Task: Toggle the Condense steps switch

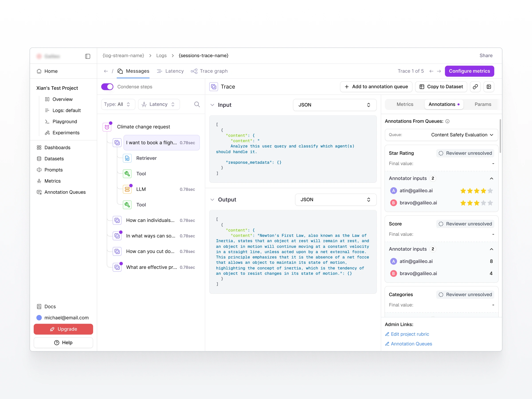Action: (x=107, y=87)
